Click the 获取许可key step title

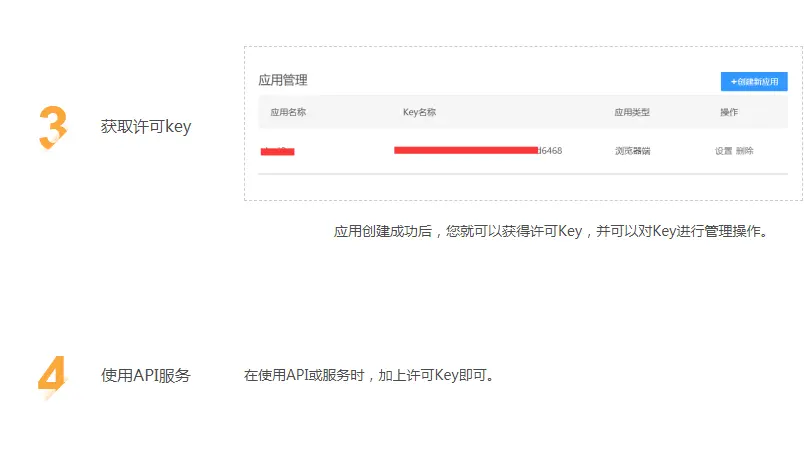146,127
